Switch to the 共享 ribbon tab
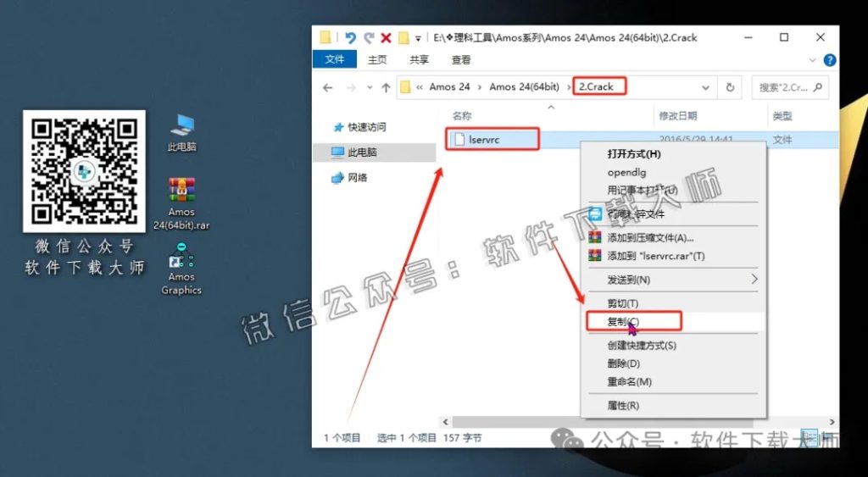 tap(419, 60)
